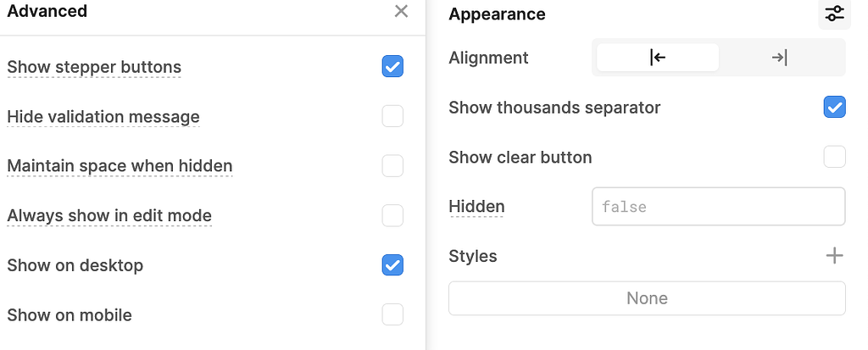Uncheck Show on desktop

click(392, 264)
